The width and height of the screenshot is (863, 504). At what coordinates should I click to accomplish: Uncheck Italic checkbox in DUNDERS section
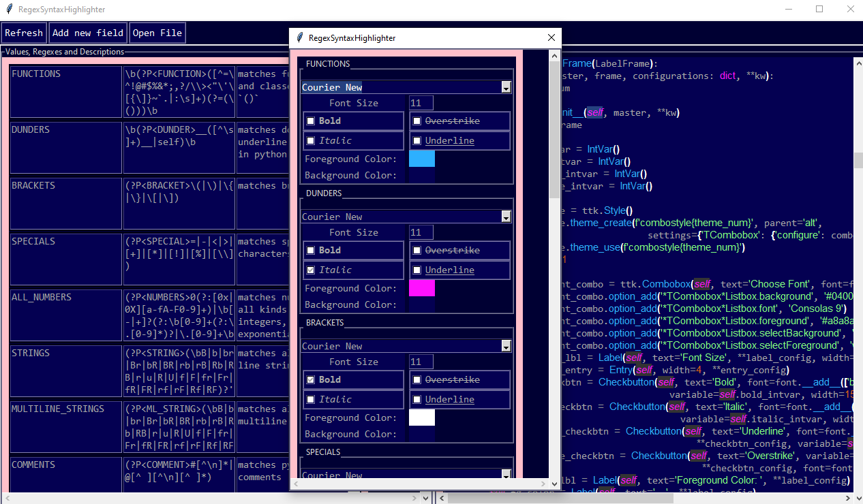coord(311,270)
